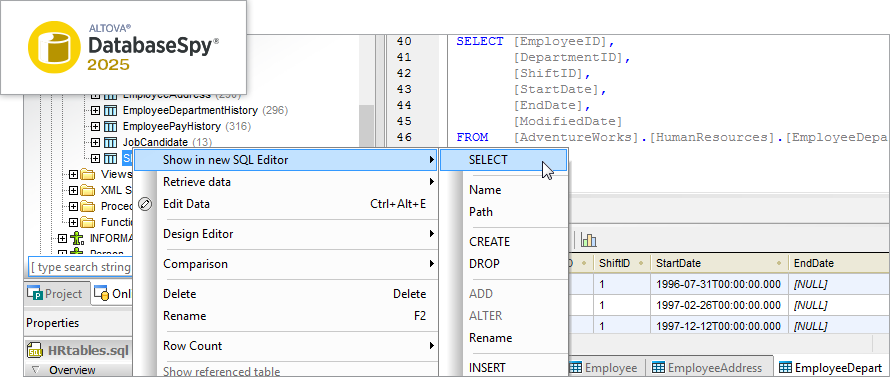Sort by the EndDate column header
Screen dimensions: 890x377
coord(839,263)
